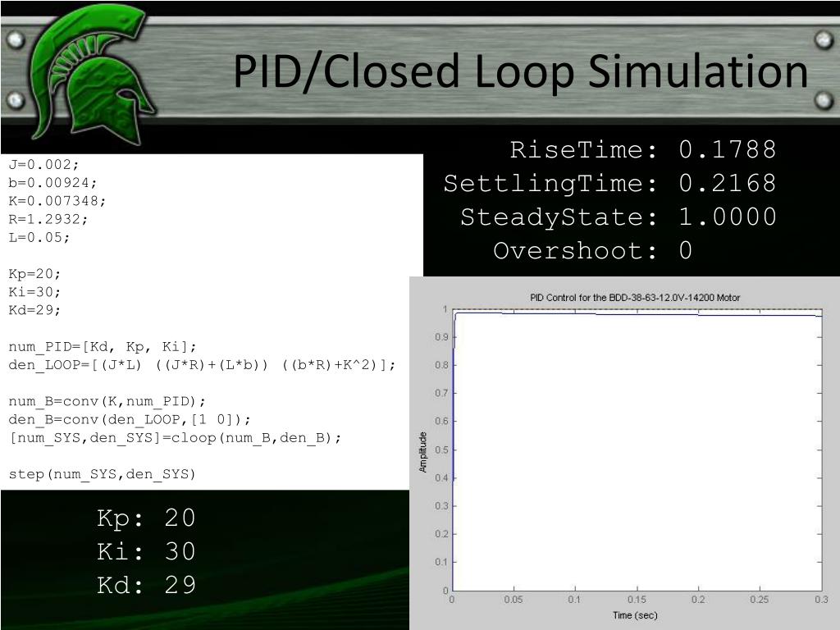This screenshot has width=840, height=630.
Task: Click the "Amplitude" y-axis label
Action: tap(423, 452)
